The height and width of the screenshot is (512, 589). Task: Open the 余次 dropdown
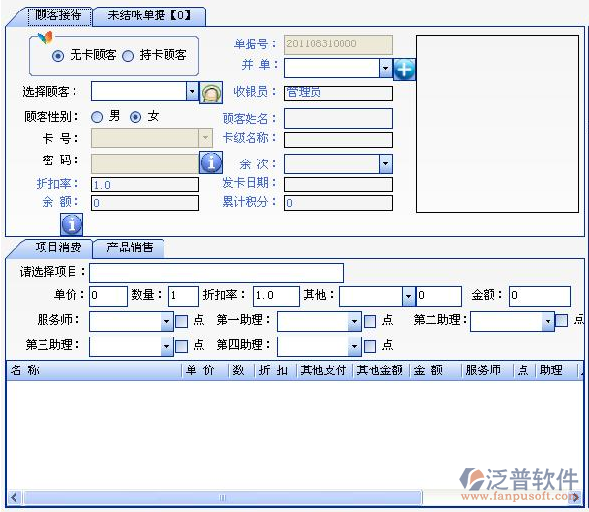(x=385, y=164)
